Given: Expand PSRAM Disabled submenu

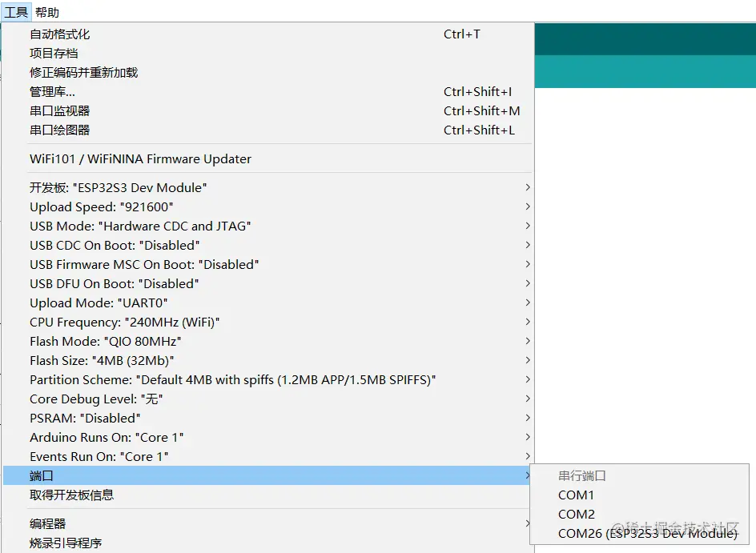Looking at the screenshot, I should coord(268,418).
